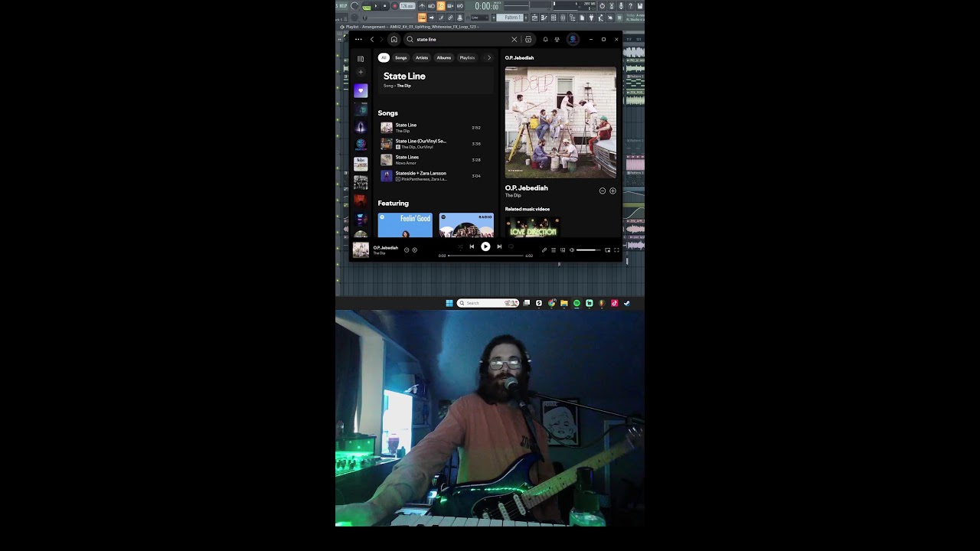Open Love Direction related music video
The width and height of the screenshot is (980, 551).
533,227
